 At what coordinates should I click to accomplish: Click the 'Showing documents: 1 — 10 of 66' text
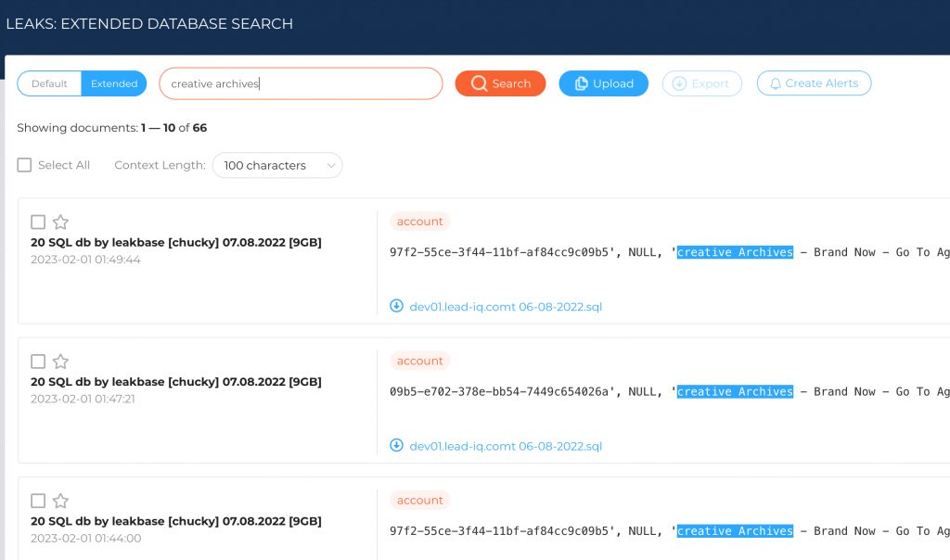[112, 128]
